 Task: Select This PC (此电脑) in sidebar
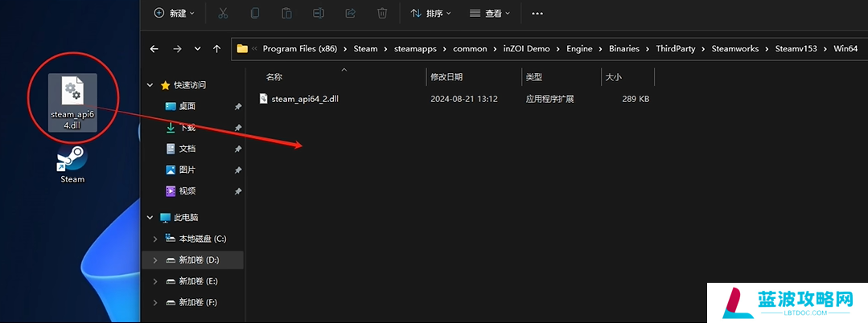click(187, 218)
